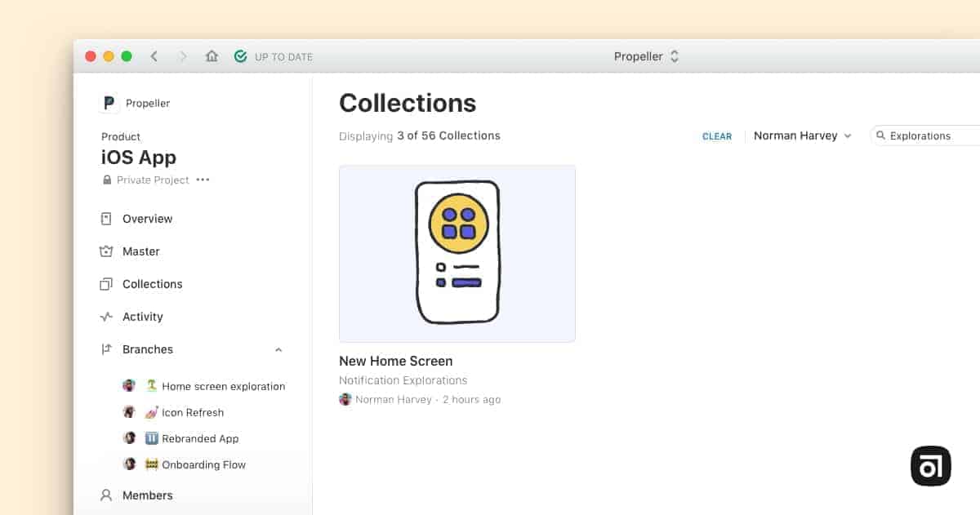Go forward with the right arrow
The width and height of the screenshot is (980, 515).
[183, 56]
